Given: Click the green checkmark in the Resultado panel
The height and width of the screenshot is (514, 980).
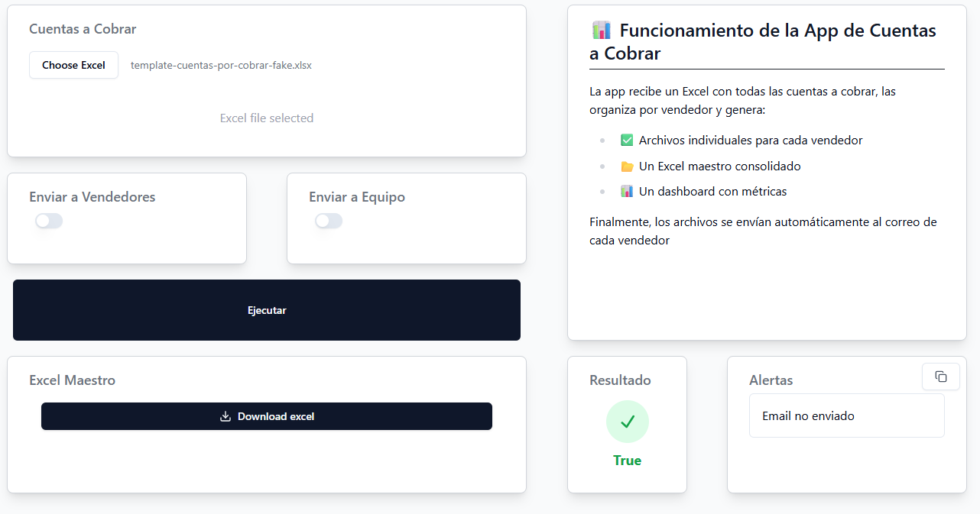Looking at the screenshot, I should coord(627,421).
